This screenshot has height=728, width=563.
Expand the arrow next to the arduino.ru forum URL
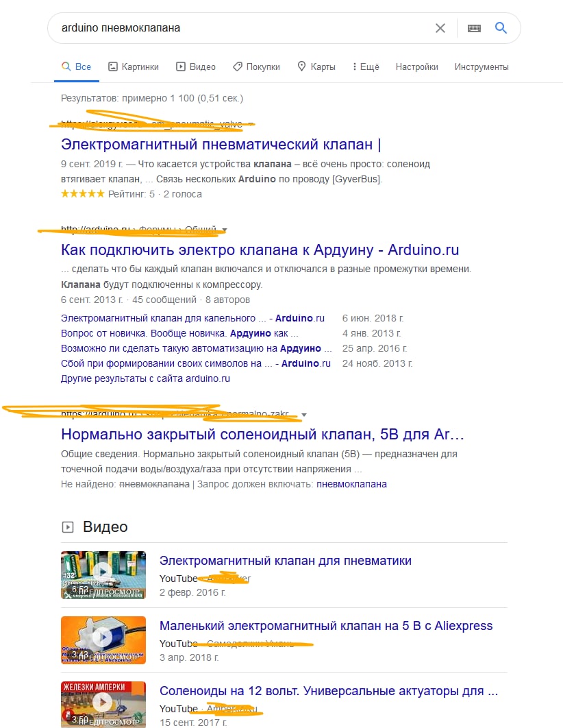pos(225,230)
